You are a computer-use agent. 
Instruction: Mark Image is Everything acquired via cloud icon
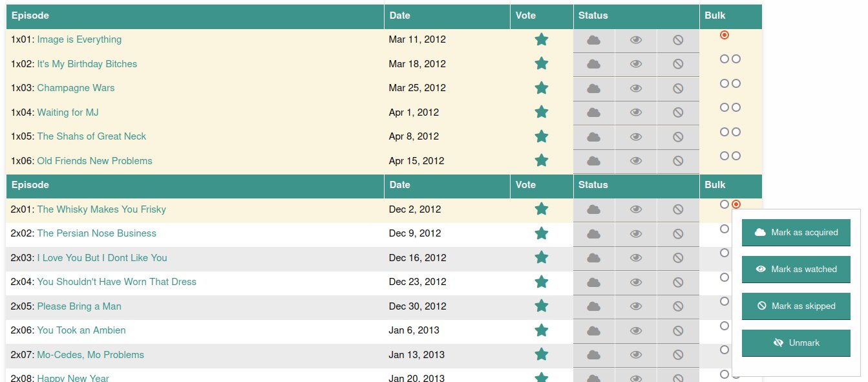[x=593, y=40]
